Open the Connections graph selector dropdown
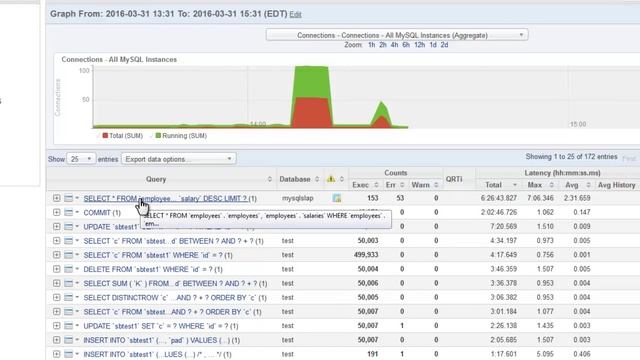Viewport: 640px width, 360px height. (397, 35)
